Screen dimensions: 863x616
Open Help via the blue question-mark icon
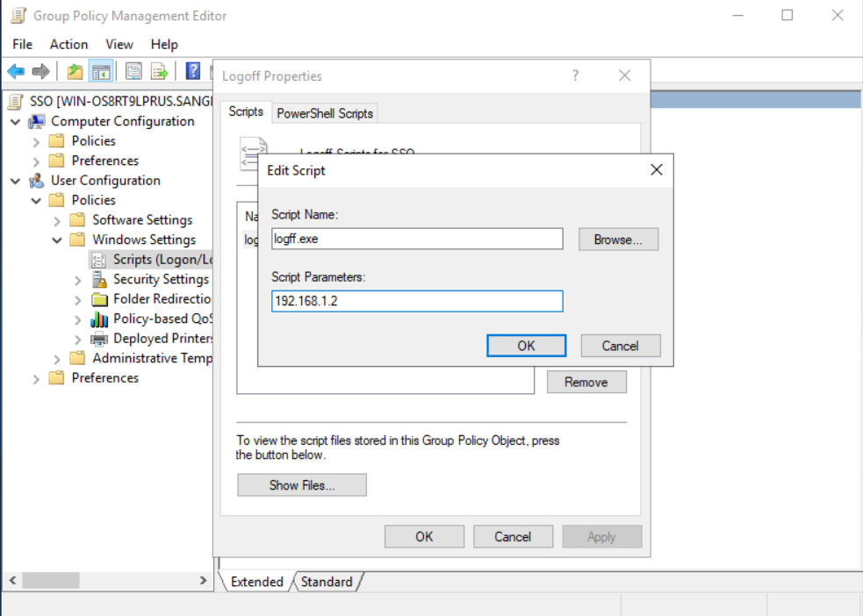coord(193,71)
